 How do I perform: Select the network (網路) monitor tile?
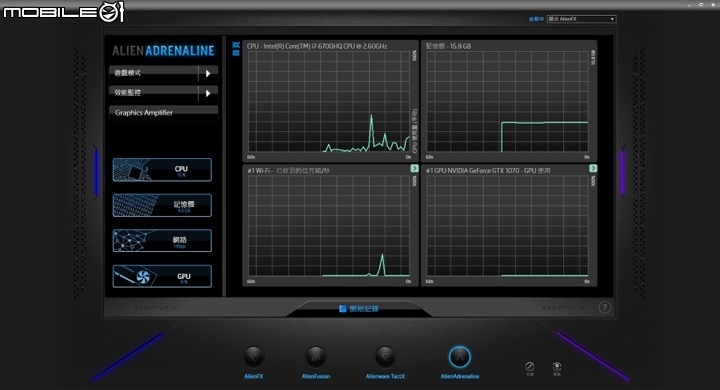click(x=162, y=241)
